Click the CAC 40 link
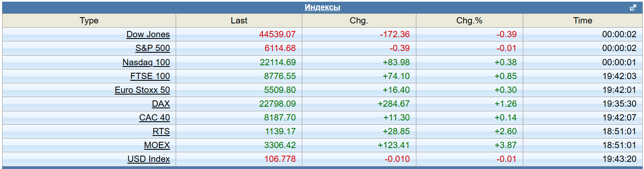644x169 pixels. point(154,118)
